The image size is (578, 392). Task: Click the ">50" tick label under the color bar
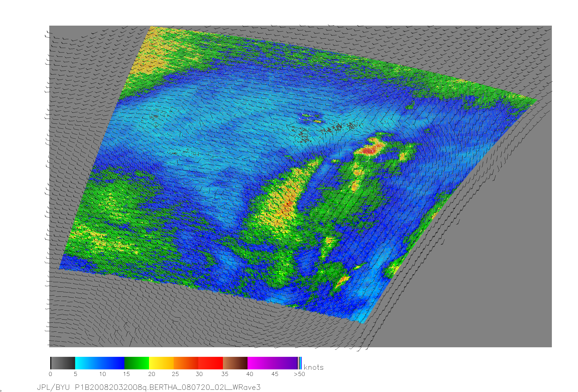point(300,374)
